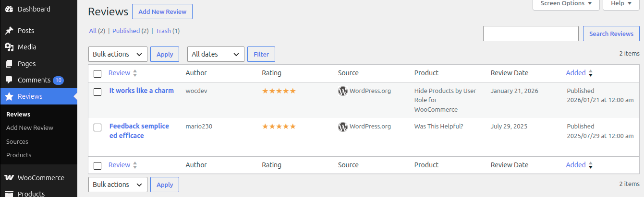Open Dashboard in admin menu
The image size is (644, 197).
click(x=38, y=9)
